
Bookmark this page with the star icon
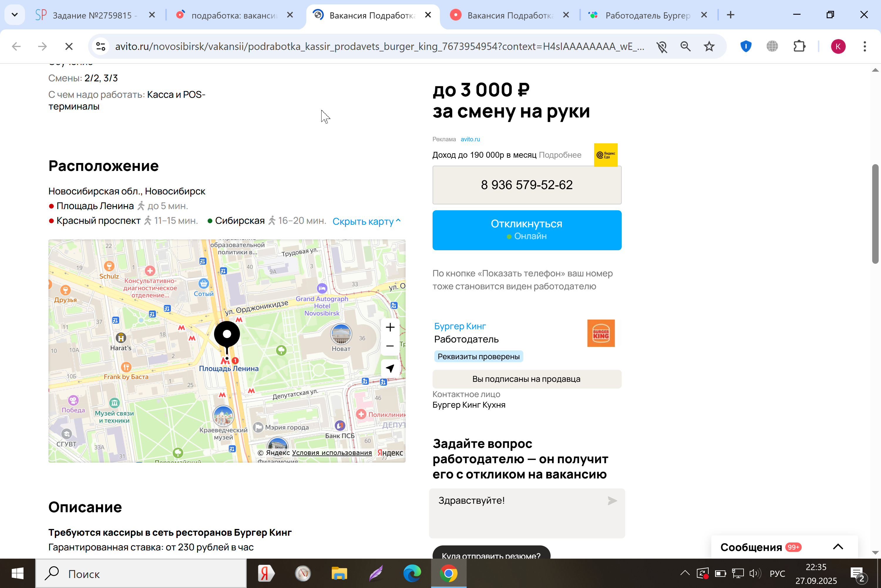709,46
